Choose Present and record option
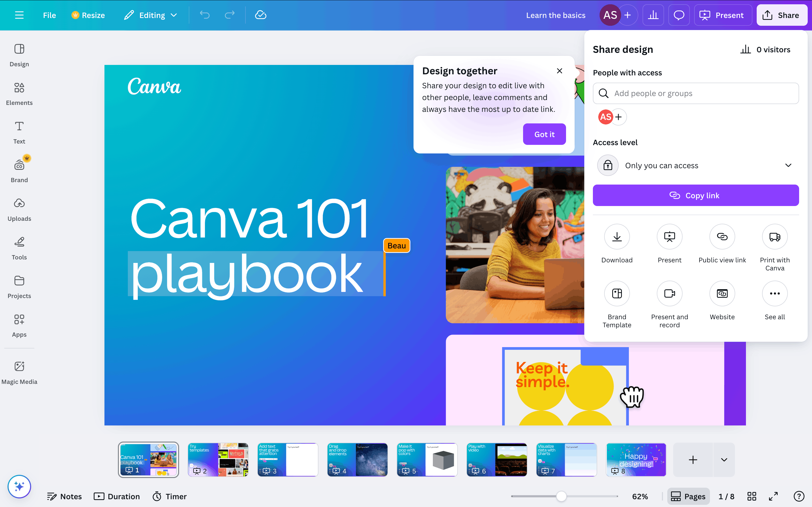 pyautogui.click(x=669, y=294)
